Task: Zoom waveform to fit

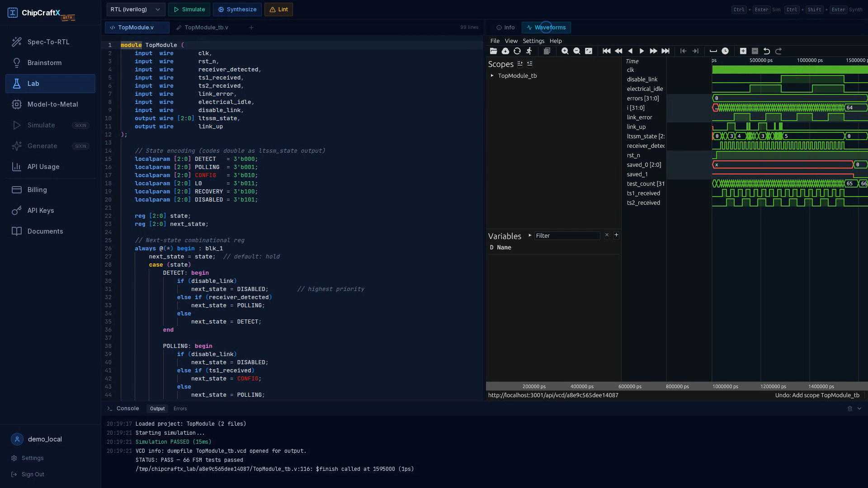Action: point(589,51)
